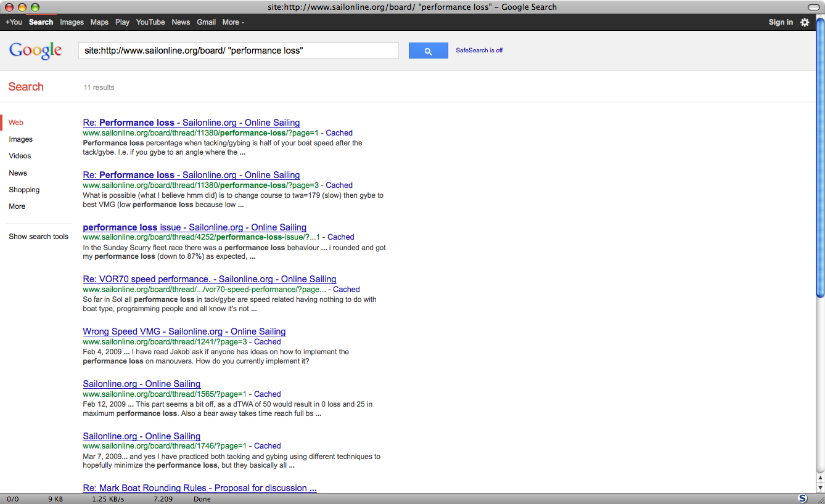825x504 pixels.
Task: Toggle the SafeSearch is off setting
Action: click(479, 51)
